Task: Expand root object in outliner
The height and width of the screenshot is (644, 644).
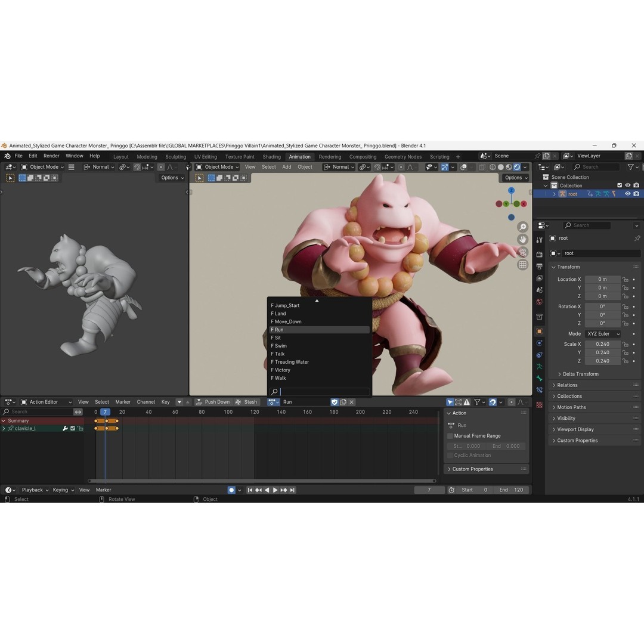Action: coord(554,194)
